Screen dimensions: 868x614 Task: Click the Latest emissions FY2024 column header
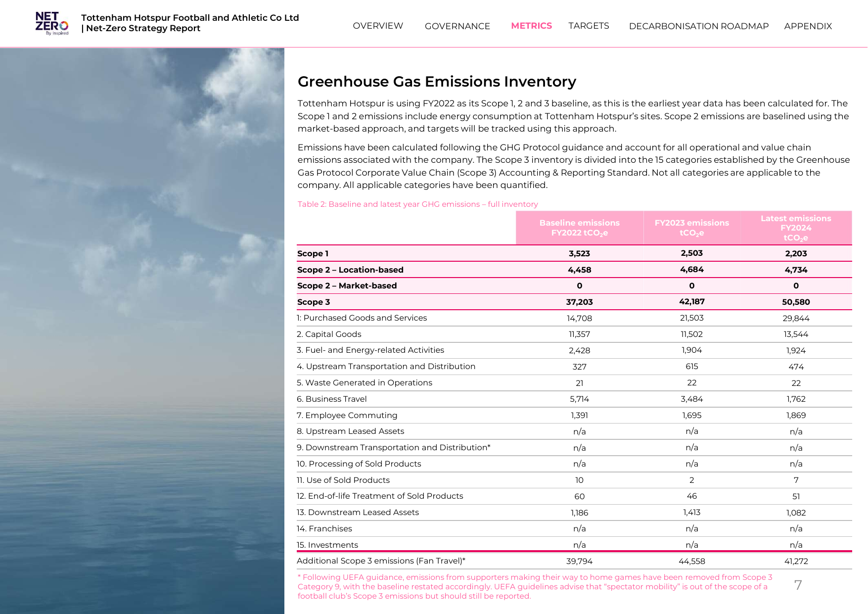(x=796, y=228)
